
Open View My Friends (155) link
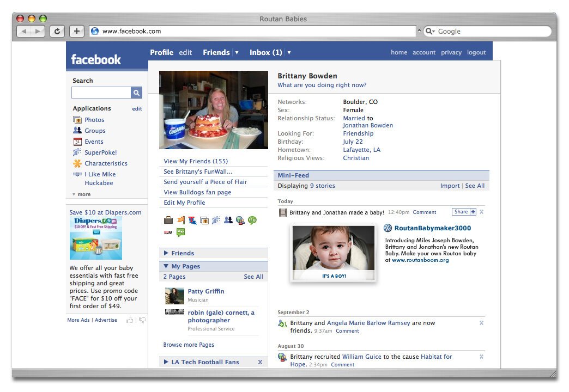point(196,161)
